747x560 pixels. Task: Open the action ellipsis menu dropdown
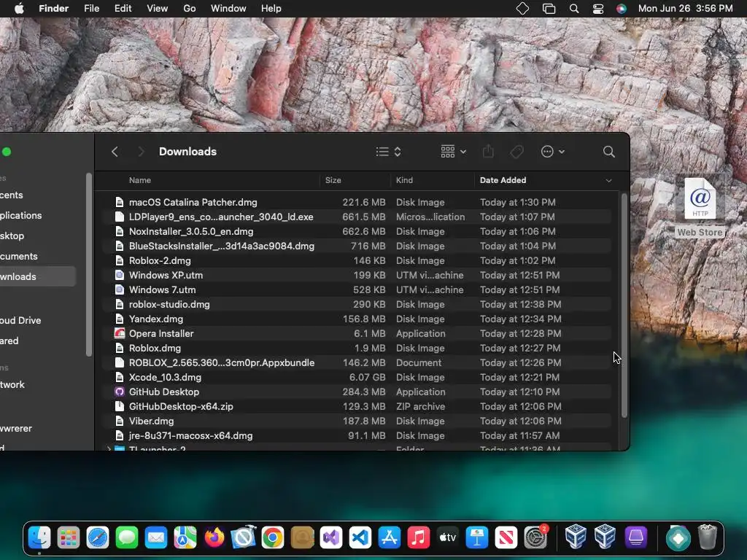pyautogui.click(x=553, y=152)
